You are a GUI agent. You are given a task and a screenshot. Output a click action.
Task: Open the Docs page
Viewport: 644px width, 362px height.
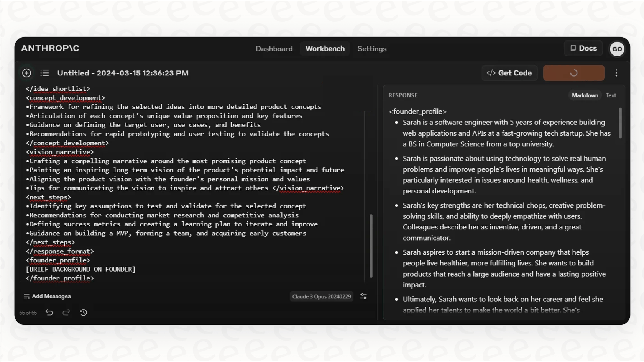click(583, 48)
